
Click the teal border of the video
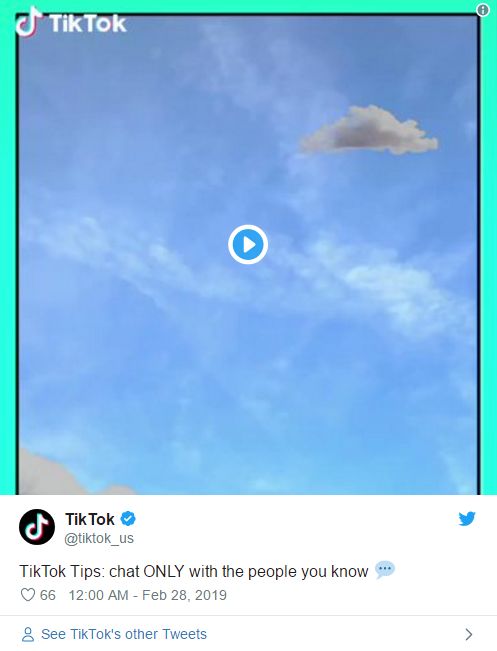7,249
